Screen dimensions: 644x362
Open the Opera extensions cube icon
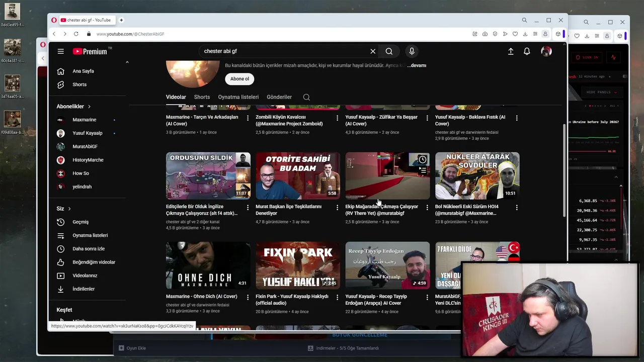point(558,34)
